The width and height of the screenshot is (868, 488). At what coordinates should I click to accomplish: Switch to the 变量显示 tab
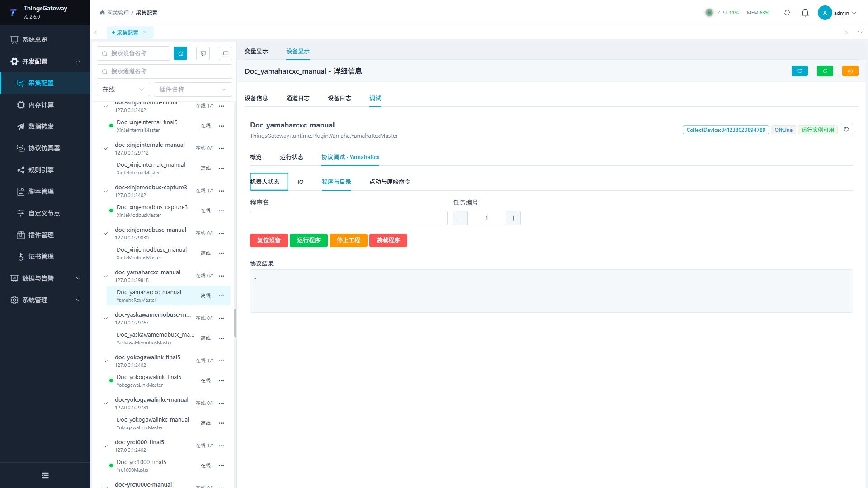coord(256,51)
